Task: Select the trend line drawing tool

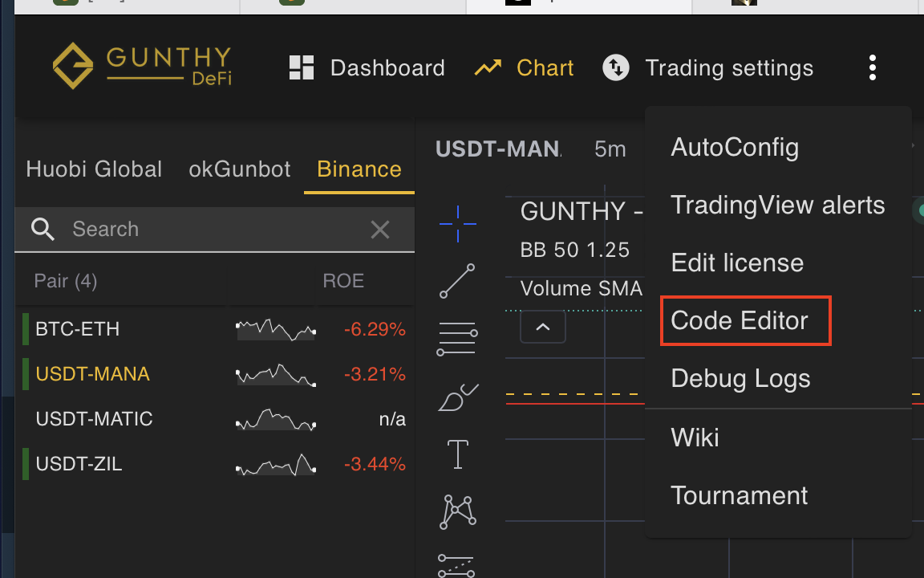Action: 457,281
